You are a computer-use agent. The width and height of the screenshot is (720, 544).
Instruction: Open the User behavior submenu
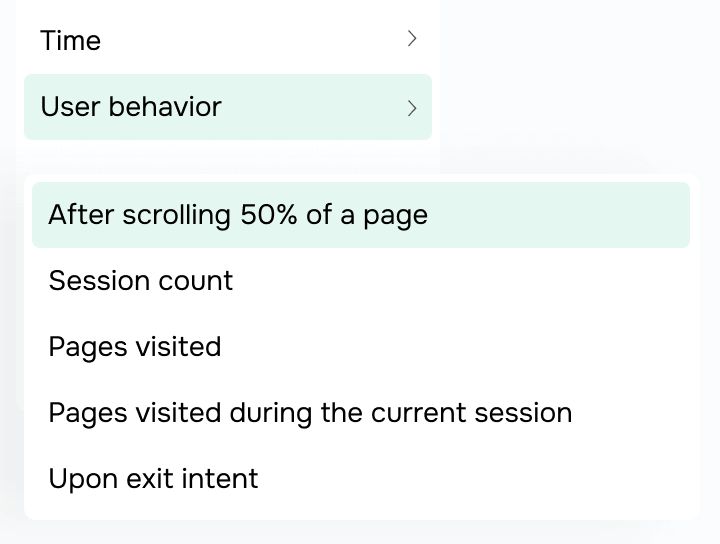(228, 107)
